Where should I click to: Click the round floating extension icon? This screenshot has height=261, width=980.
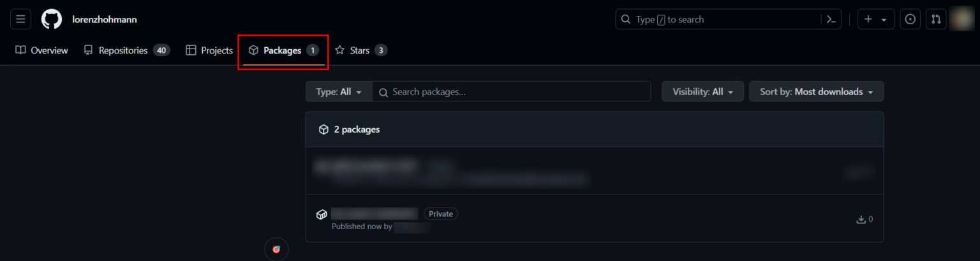click(276, 249)
